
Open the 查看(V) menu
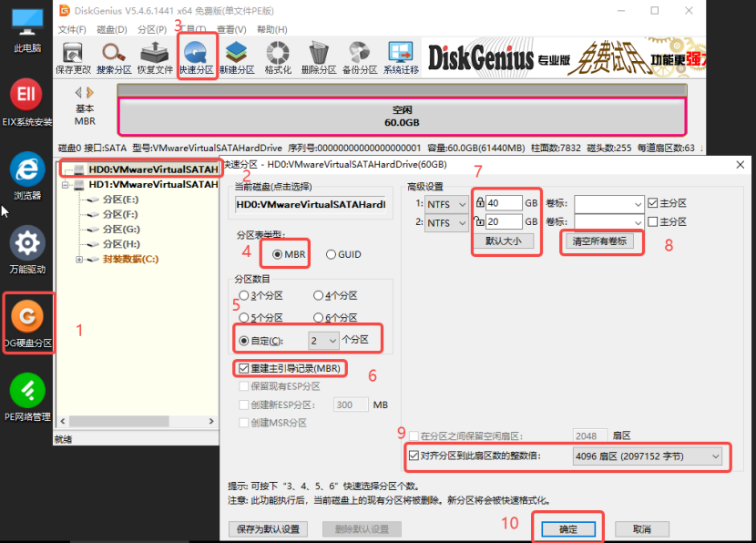tap(231, 29)
